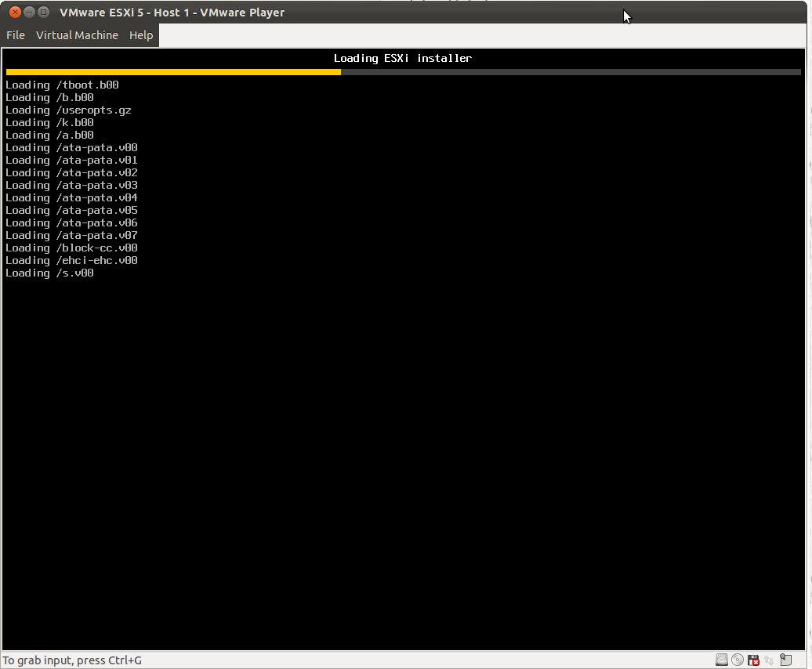The image size is (812, 669).
Task: Click the CD/DVD drive status icon
Action: [738, 660]
